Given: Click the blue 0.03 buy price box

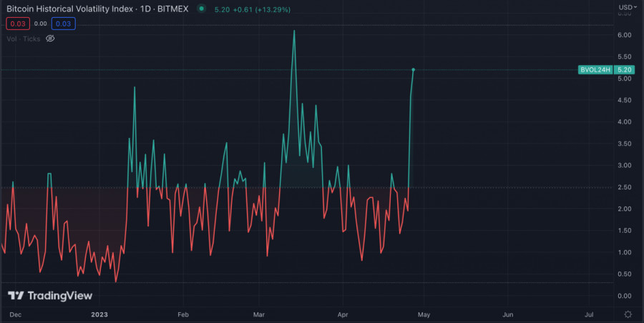Looking at the screenshot, I should (63, 24).
